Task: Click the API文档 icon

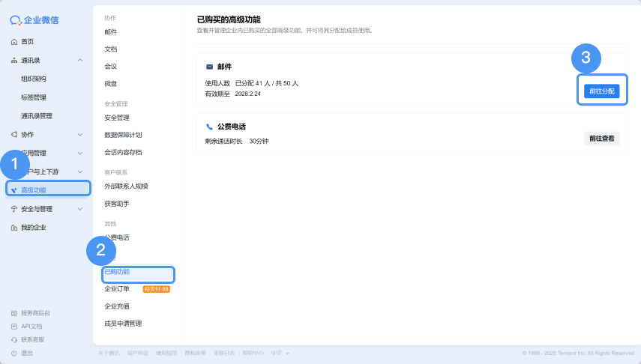Action: point(14,327)
